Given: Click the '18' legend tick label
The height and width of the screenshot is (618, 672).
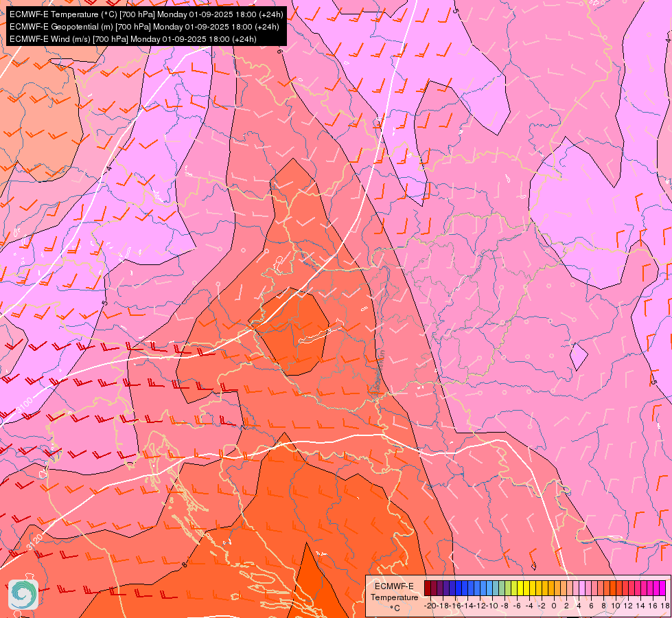Looking at the screenshot, I should click(665, 606).
